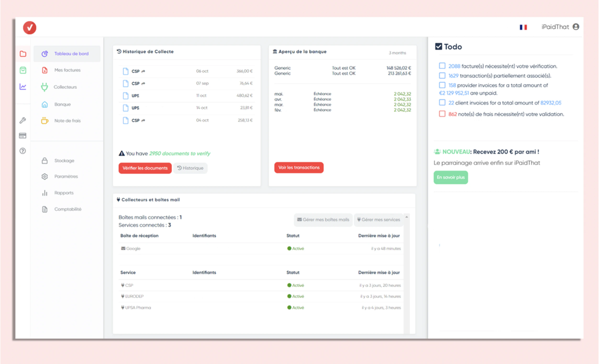Image resolution: width=599 pixels, height=364 pixels.
Task: Click the share arrow on CSP 04 oct row
Action: pos(144,121)
